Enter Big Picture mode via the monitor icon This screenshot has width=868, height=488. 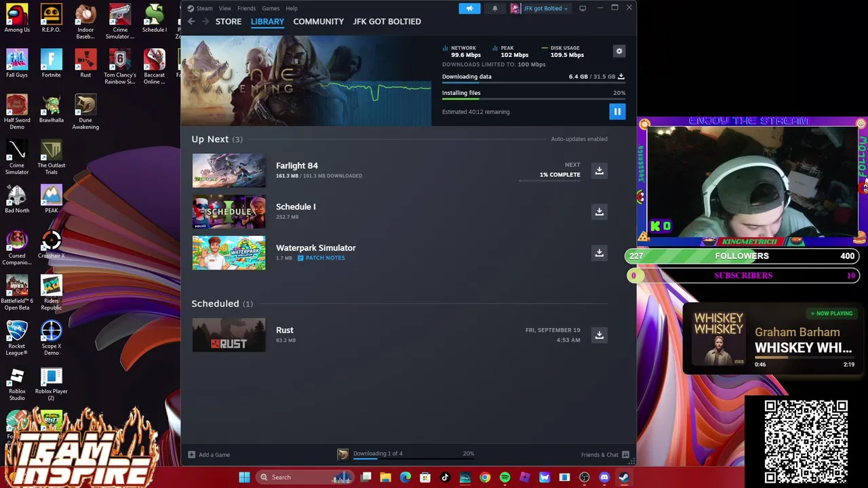[583, 8]
